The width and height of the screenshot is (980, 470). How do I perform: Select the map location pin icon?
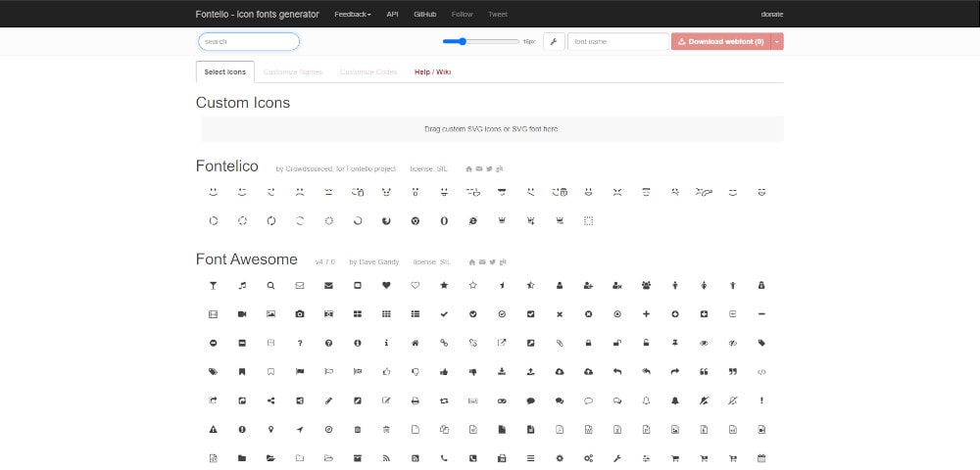point(270,430)
